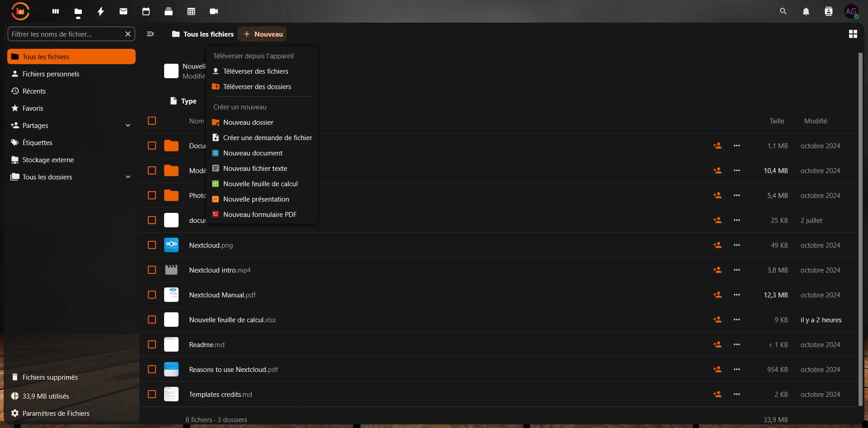Share the Nextcloud.png file
The width and height of the screenshot is (868, 428).
[x=717, y=245]
